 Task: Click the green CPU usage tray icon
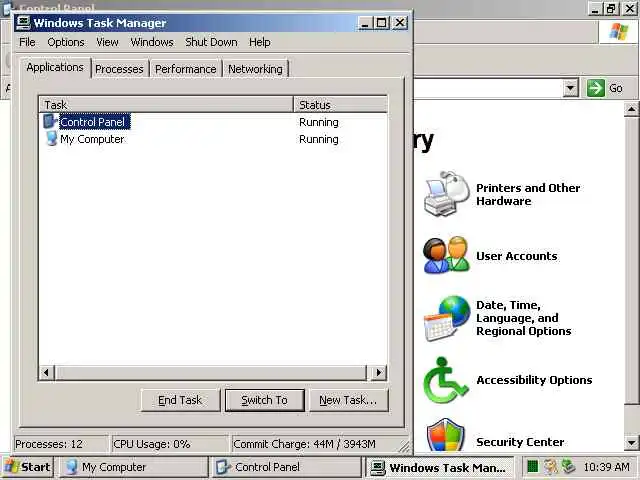[532, 466]
